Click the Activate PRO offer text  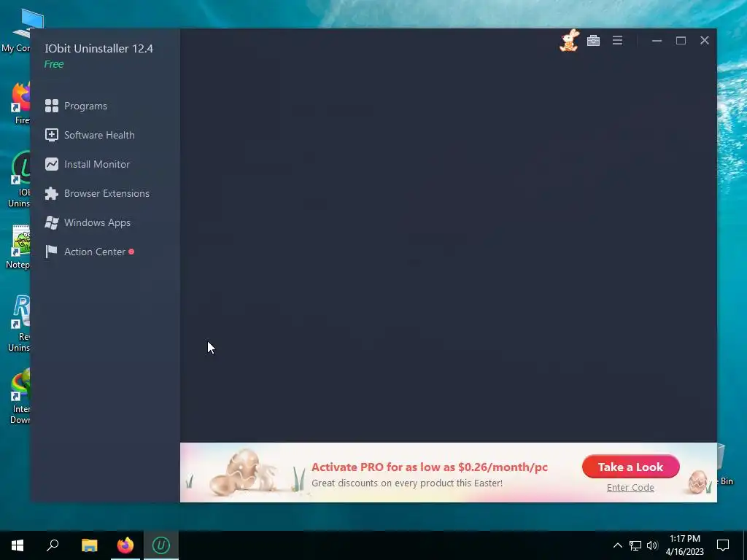pos(430,467)
